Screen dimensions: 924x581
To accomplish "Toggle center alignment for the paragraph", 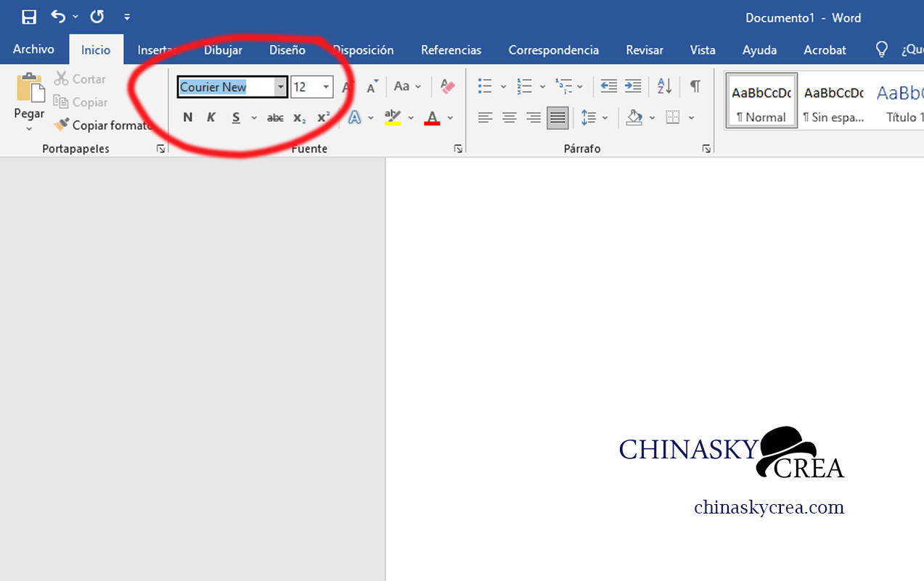I will tap(509, 117).
